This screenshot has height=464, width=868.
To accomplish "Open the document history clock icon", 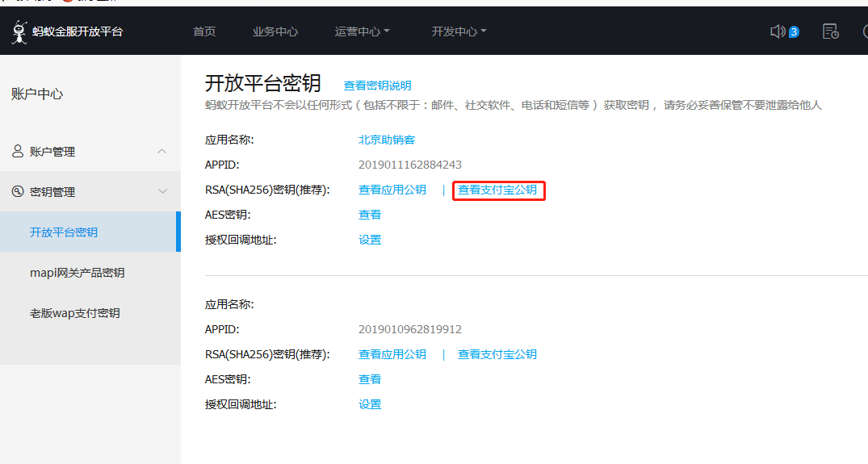I will point(830,31).
